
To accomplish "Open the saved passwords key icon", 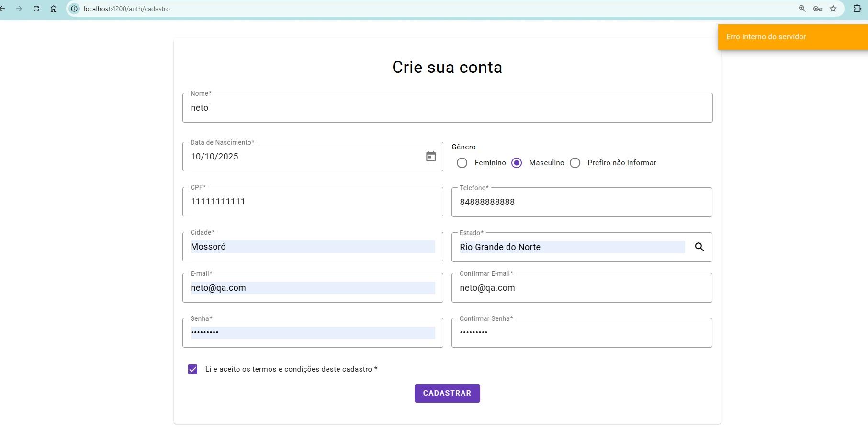I will [817, 8].
